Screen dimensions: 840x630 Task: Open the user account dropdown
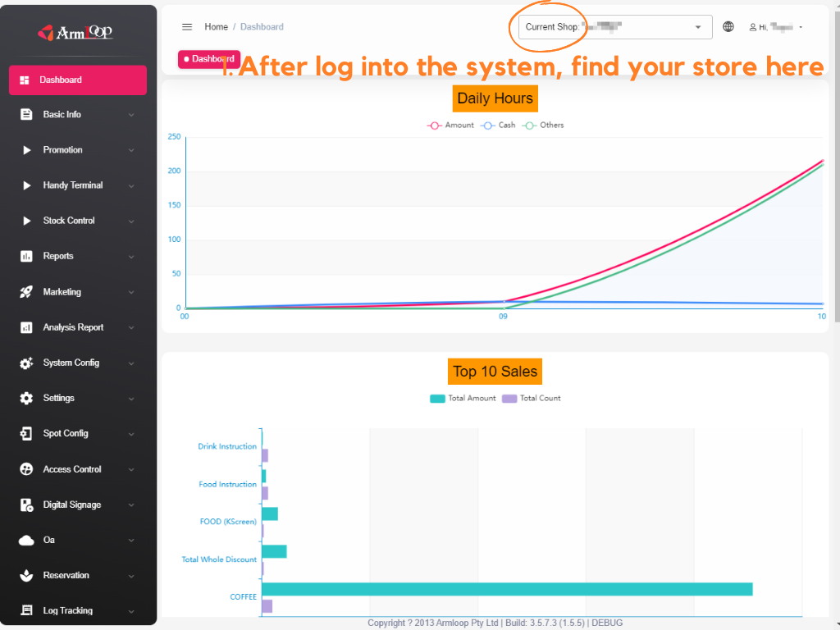[x=776, y=27]
